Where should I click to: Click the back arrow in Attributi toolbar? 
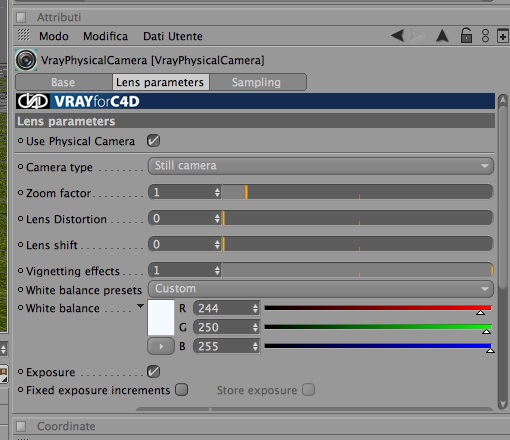tap(398, 35)
